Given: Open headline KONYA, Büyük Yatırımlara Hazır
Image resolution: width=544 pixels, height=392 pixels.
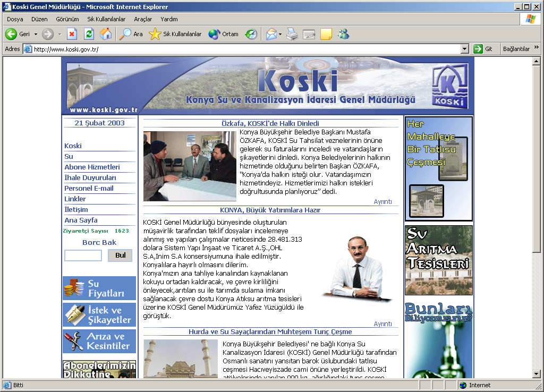Looking at the screenshot, I should 270,210.
